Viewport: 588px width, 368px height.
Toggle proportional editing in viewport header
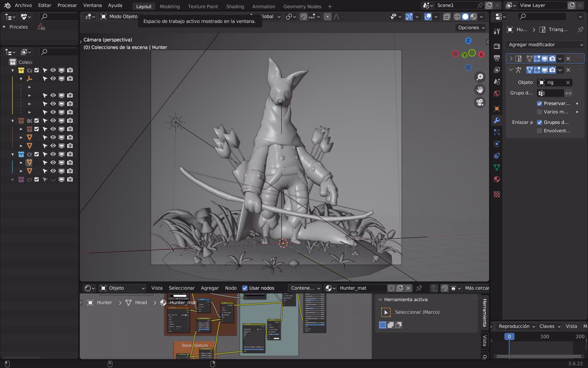click(328, 17)
